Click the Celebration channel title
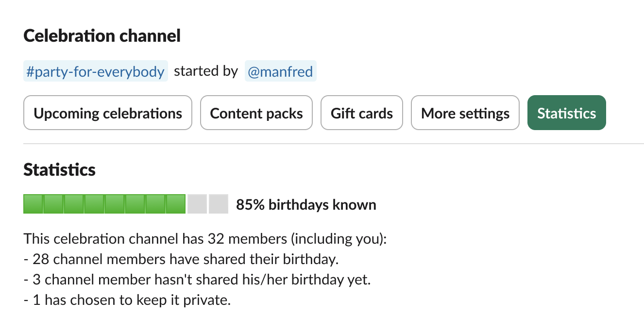The width and height of the screenshot is (644, 333). coord(102,35)
